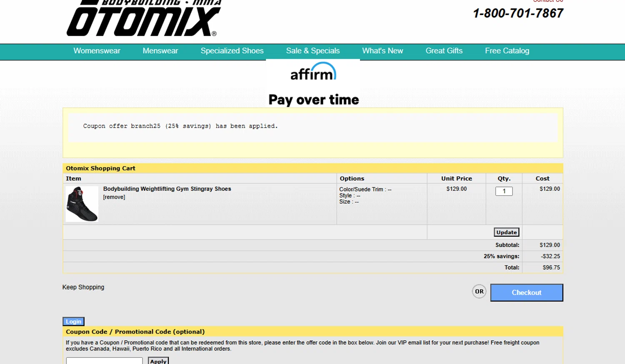Open the Womenswear menu

pyautogui.click(x=97, y=51)
